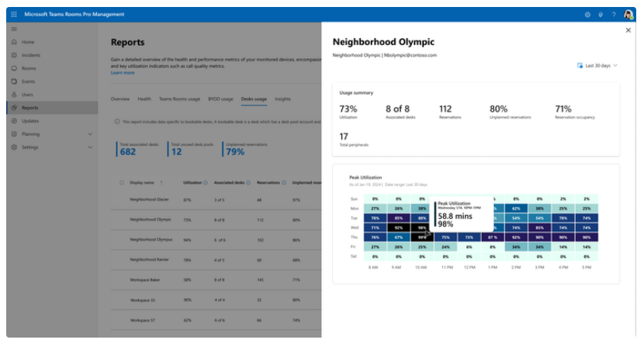644x350 pixels.
Task: Click the Microsoft Teams Rooms Pro Management title
Action: [x=74, y=15]
